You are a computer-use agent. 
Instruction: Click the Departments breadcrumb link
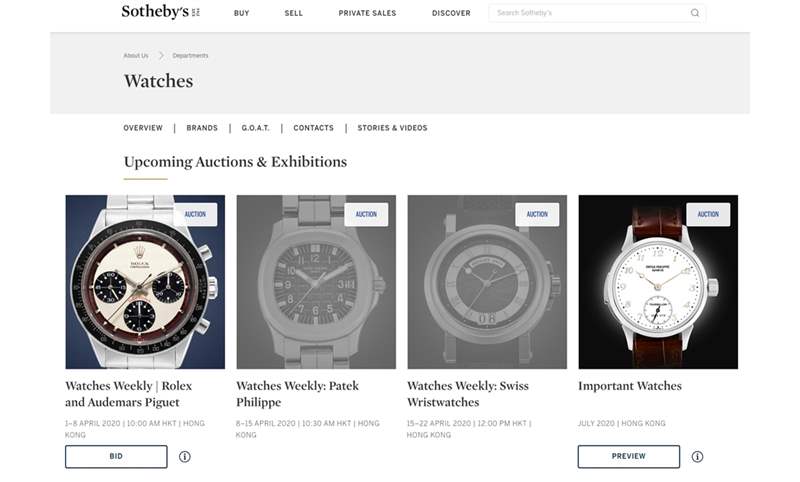tap(190, 56)
